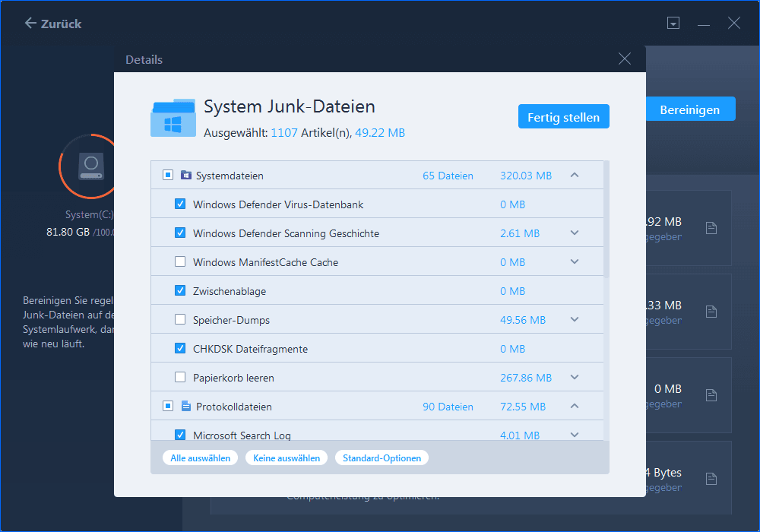Uncheck CHKDSK Dateifragmente
Screen dimensions: 760x532
point(180,348)
